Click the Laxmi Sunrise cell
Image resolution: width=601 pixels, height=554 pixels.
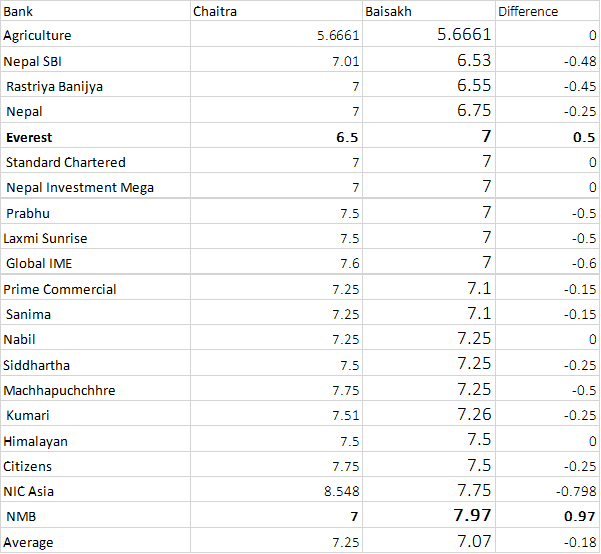[x=95, y=238]
